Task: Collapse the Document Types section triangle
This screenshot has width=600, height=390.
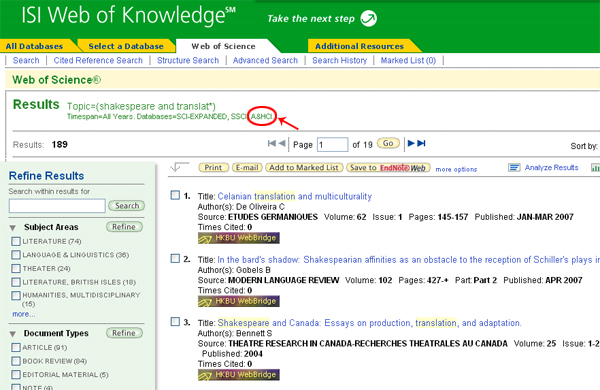Action: click(x=13, y=334)
